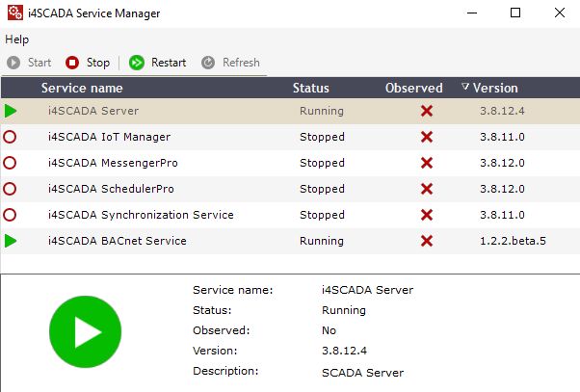Select the i4SCADA IoT Manager row

290,137
